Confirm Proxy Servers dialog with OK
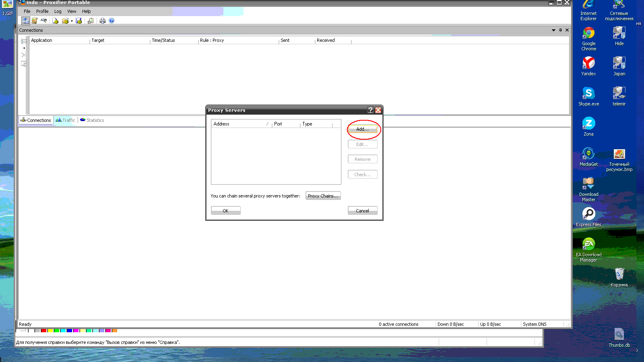 [x=226, y=211]
